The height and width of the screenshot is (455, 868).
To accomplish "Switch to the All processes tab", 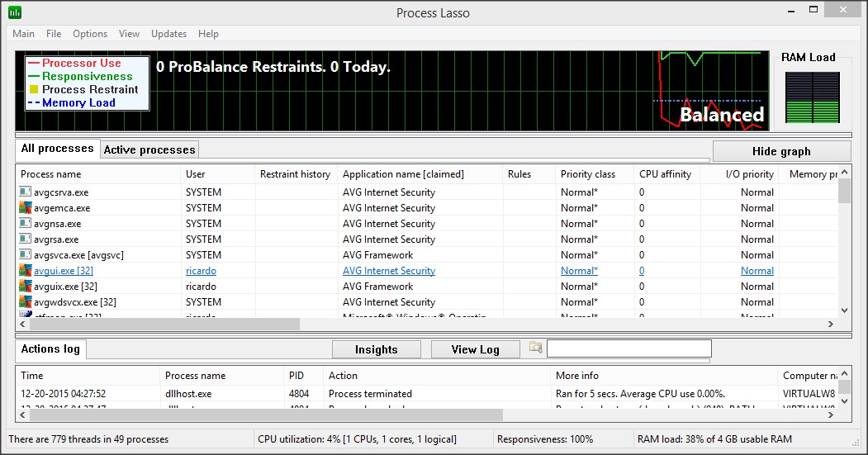I will click(x=58, y=149).
